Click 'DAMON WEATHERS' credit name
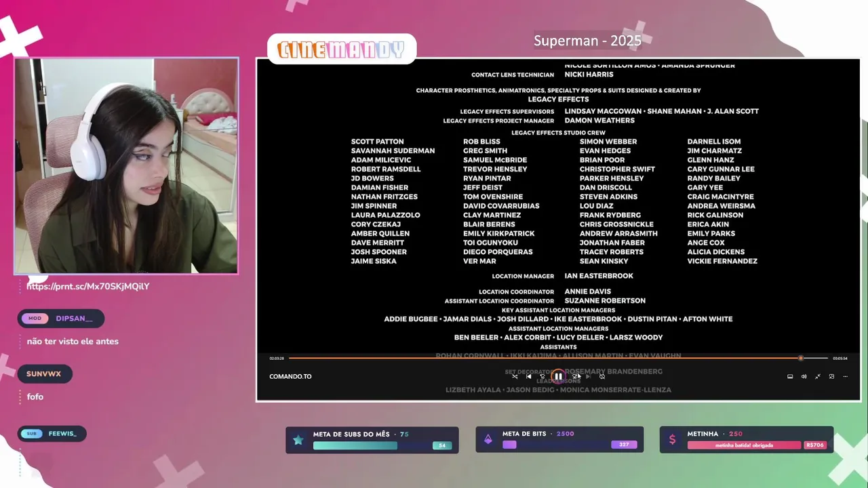The width and height of the screenshot is (868, 488). [x=599, y=121]
